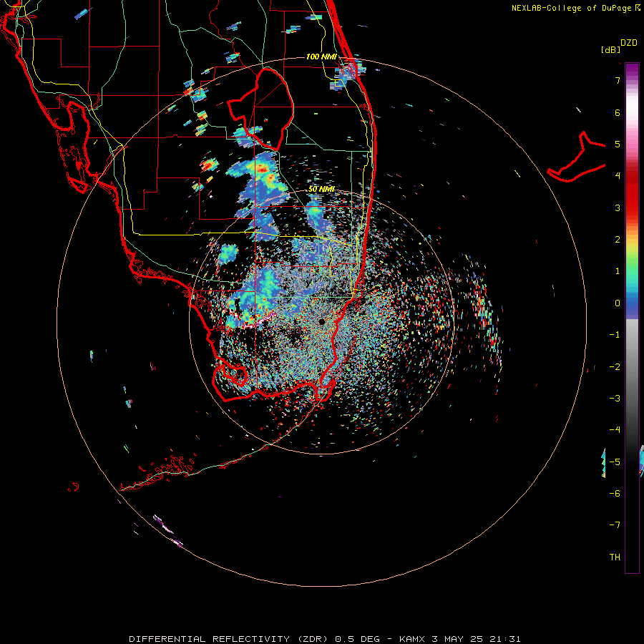Click the TH threshold label
This screenshot has height=644, width=644.
(x=615, y=557)
